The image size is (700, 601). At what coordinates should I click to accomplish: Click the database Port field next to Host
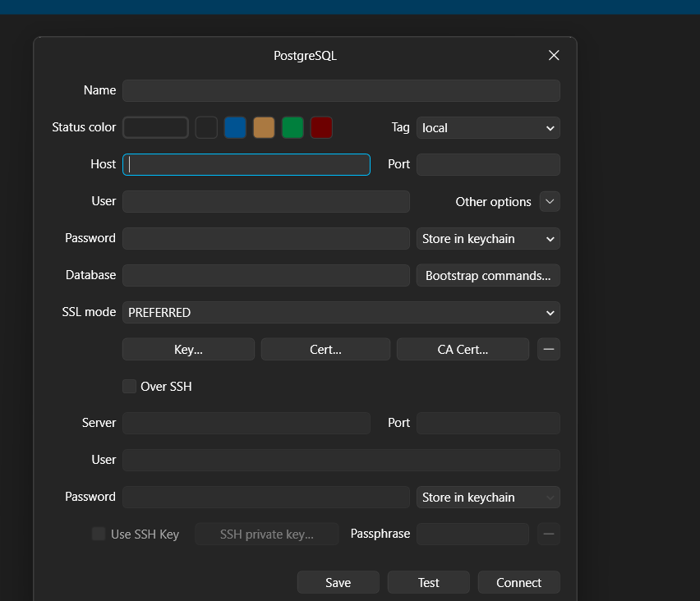click(488, 165)
